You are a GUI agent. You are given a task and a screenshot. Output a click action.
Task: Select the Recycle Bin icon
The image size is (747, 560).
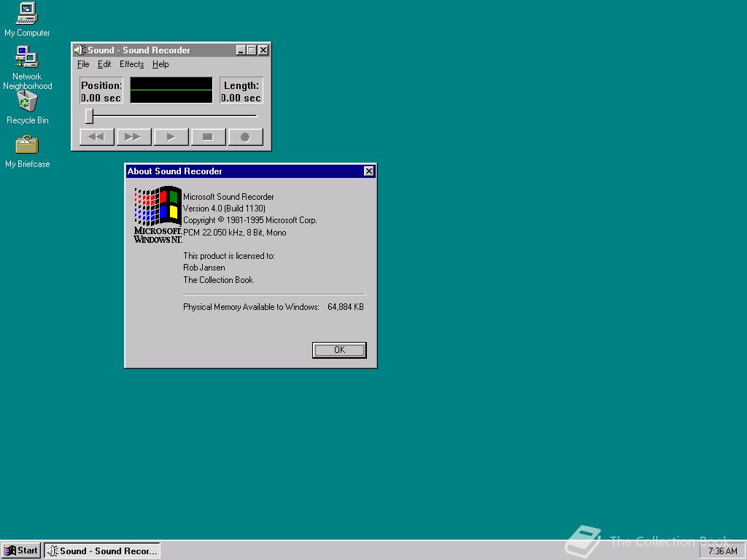27,102
